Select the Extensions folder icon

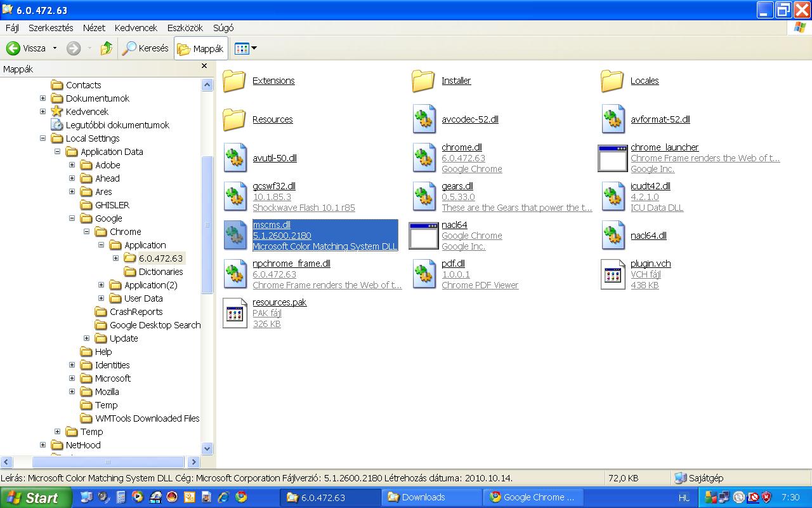click(x=234, y=81)
